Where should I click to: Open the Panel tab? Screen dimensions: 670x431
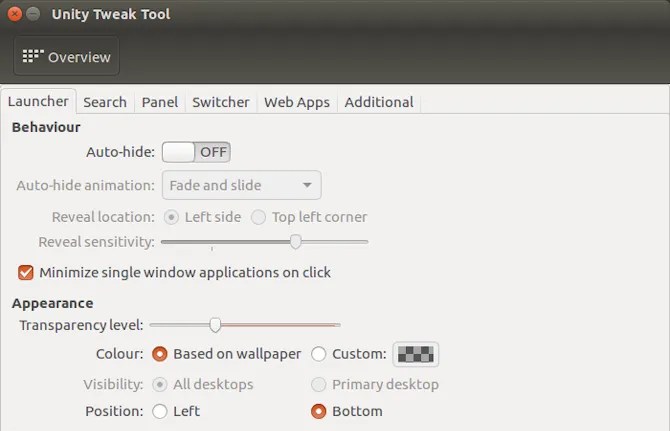tap(160, 102)
